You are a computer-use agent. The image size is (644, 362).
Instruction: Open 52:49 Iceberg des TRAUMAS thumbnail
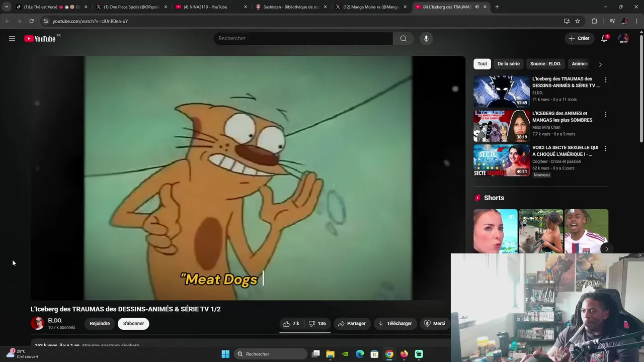pyautogui.click(x=501, y=91)
